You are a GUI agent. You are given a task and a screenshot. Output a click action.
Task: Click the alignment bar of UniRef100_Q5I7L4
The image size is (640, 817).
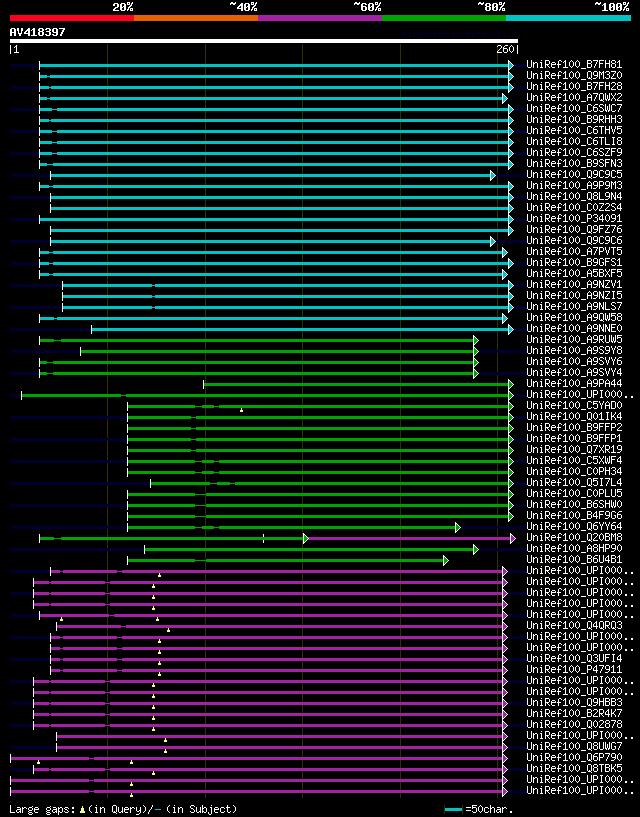(332, 484)
